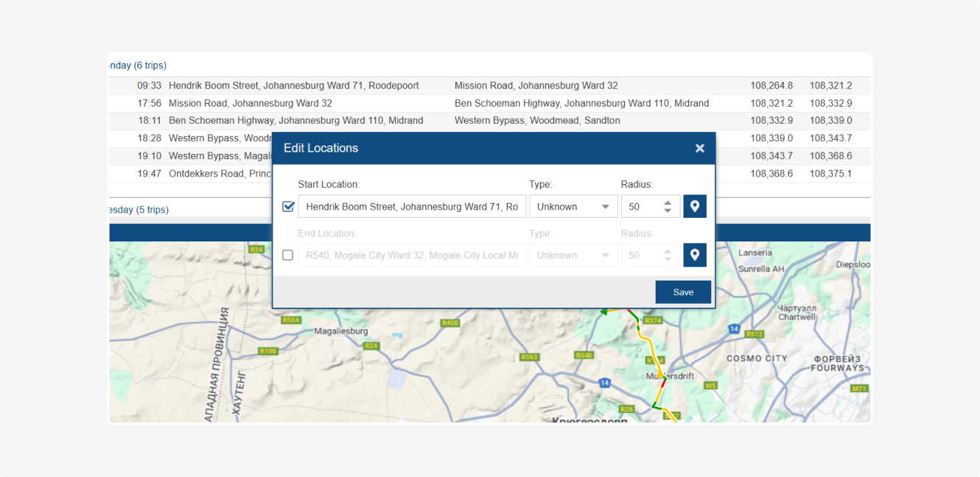Image resolution: width=980 pixels, height=477 pixels.
Task: Select the 18:11 Ben Schoeman Highway trip row
Action: coord(295,121)
